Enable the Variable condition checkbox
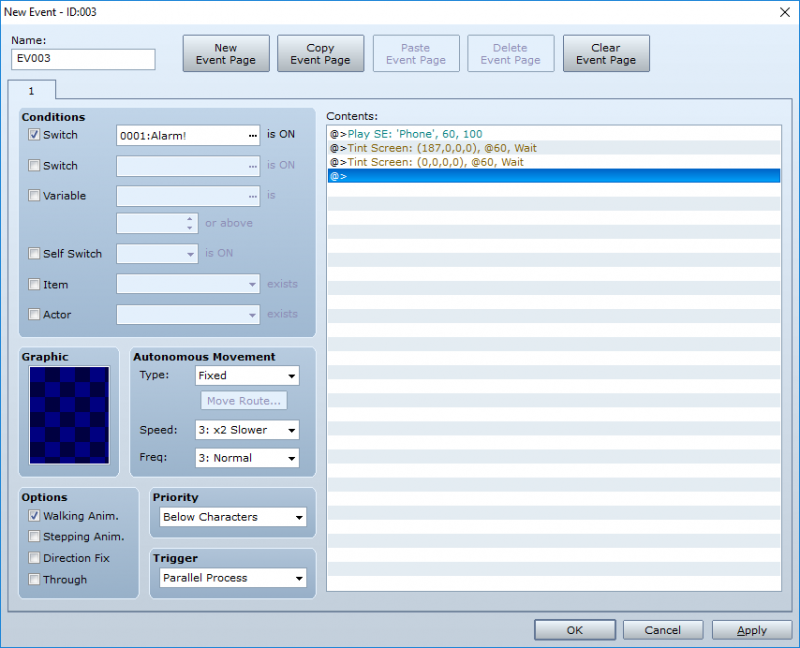This screenshot has height=648, width=800. click(x=34, y=195)
